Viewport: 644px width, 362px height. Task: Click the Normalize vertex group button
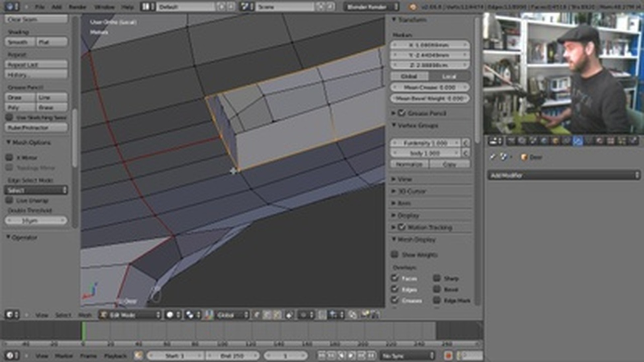[409, 164]
